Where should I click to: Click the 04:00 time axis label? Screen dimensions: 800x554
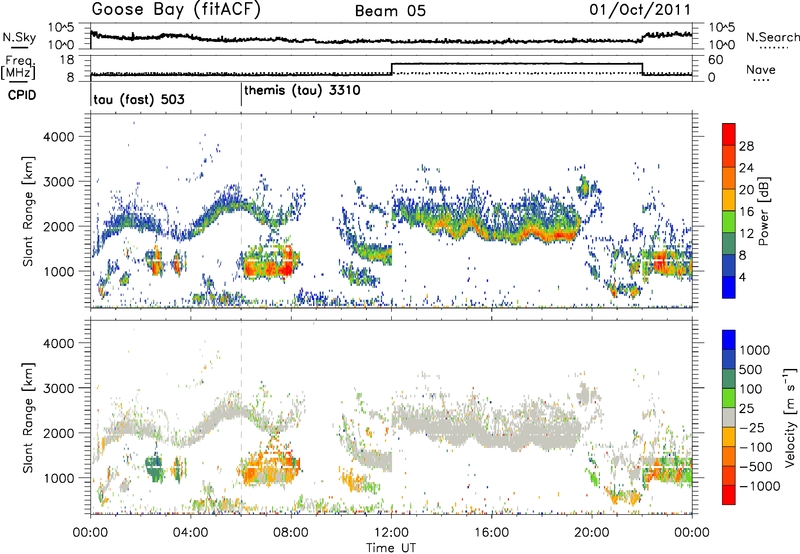(x=190, y=532)
